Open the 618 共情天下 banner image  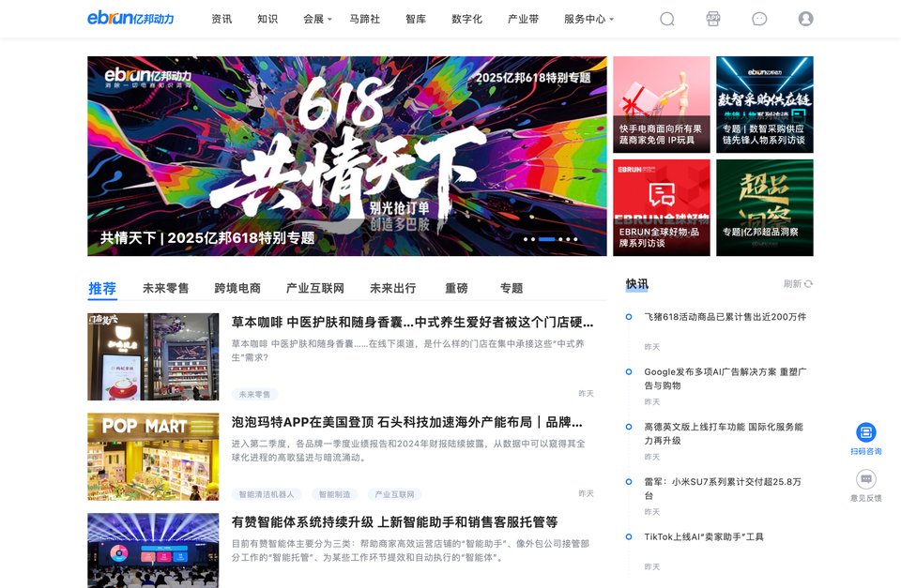(x=347, y=157)
